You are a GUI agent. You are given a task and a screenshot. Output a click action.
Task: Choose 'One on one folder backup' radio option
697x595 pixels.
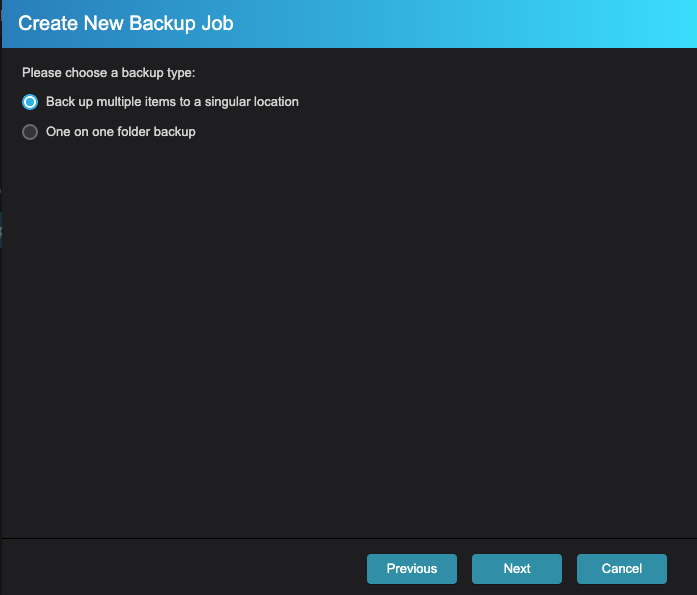click(x=30, y=132)
